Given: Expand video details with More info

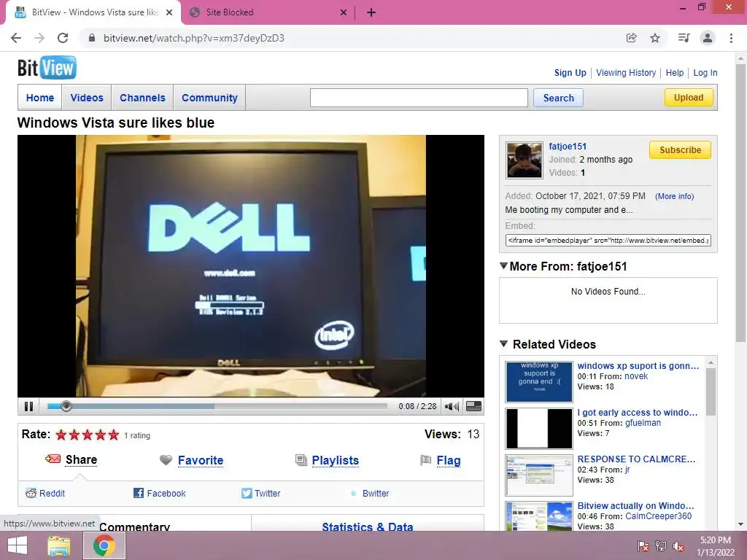Looking at the screenshot, I should coord(674,196).
